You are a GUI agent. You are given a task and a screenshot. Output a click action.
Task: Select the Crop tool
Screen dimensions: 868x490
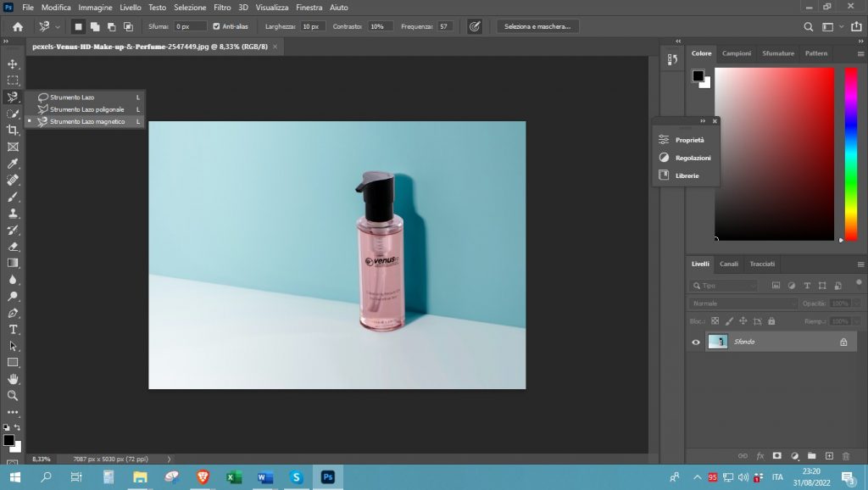13,131
